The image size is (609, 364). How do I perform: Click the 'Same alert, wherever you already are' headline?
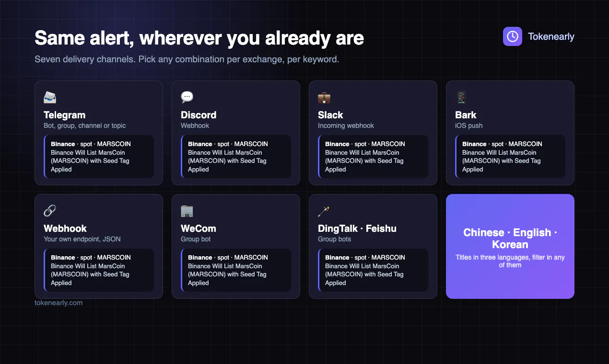pyautogui.click(x=199, y=38)
